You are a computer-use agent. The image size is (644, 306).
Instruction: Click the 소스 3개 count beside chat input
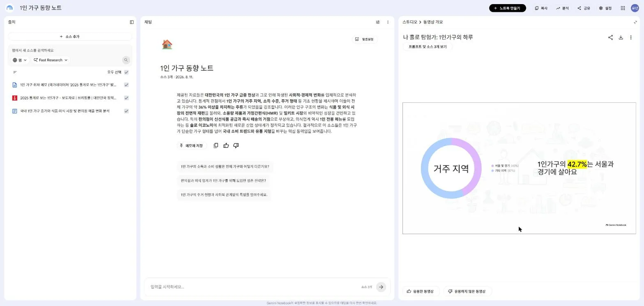367,287
